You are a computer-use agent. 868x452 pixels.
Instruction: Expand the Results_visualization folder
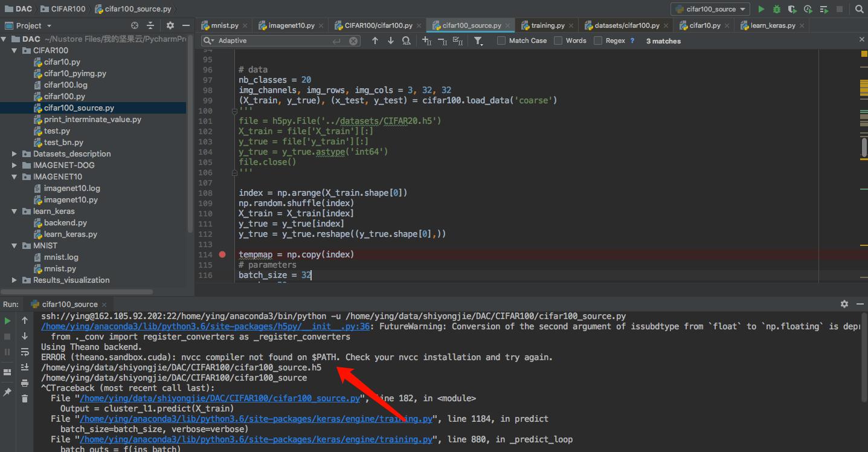point(14,280)
